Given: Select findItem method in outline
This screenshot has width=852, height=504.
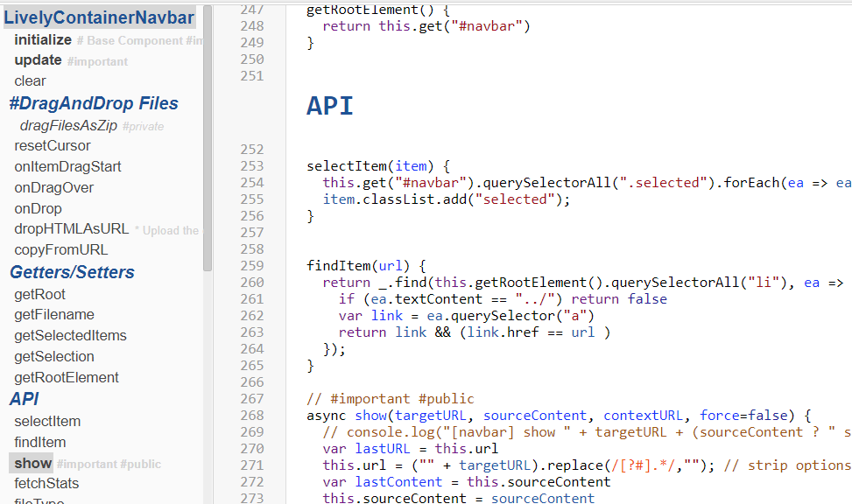Looking at the screenshot, I should coord(40,442).
